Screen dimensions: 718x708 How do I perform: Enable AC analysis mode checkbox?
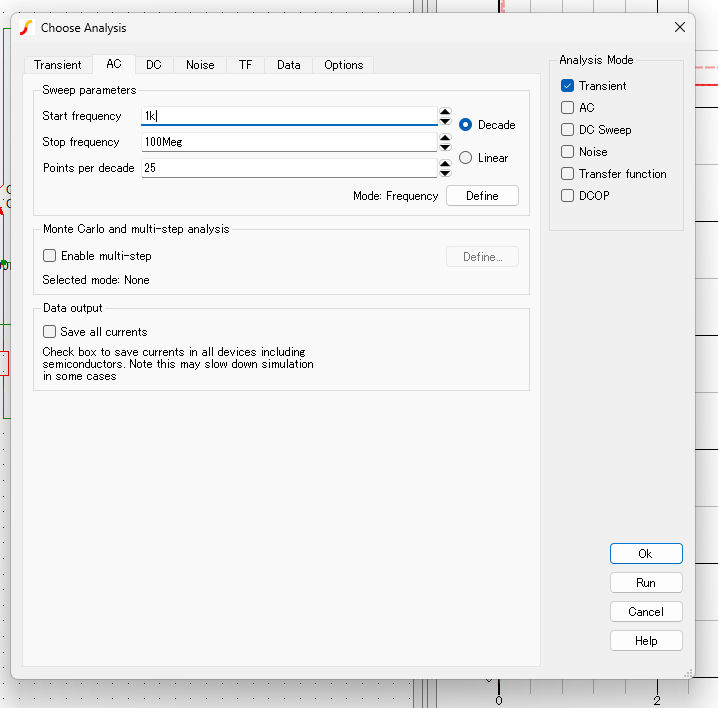click(568, 108)
